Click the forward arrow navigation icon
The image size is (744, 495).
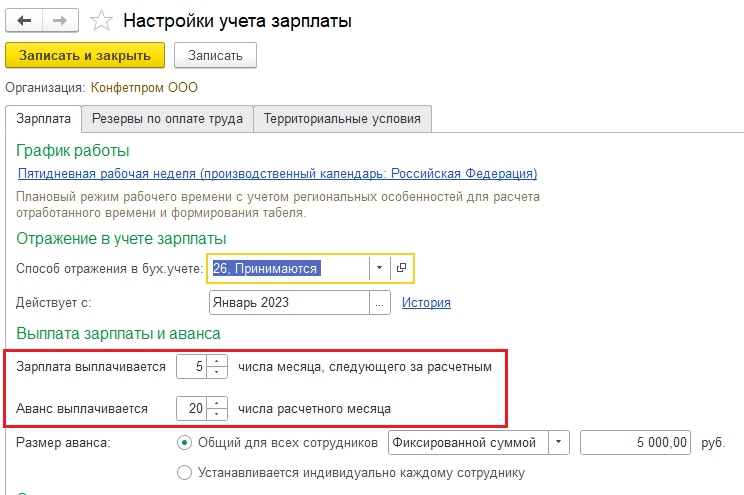pyautogui.click(x=60, y=20)
